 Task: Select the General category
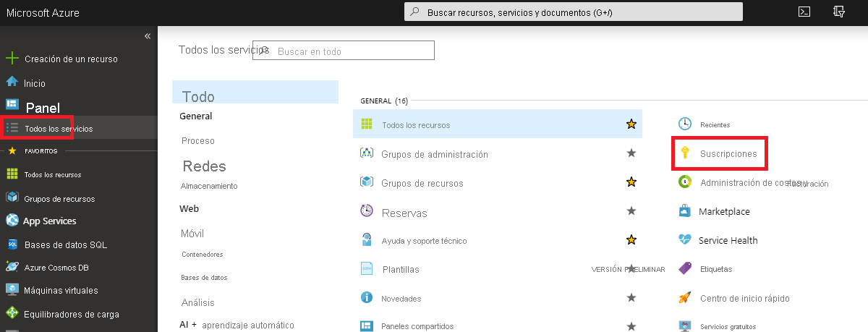tap(196, 116)
